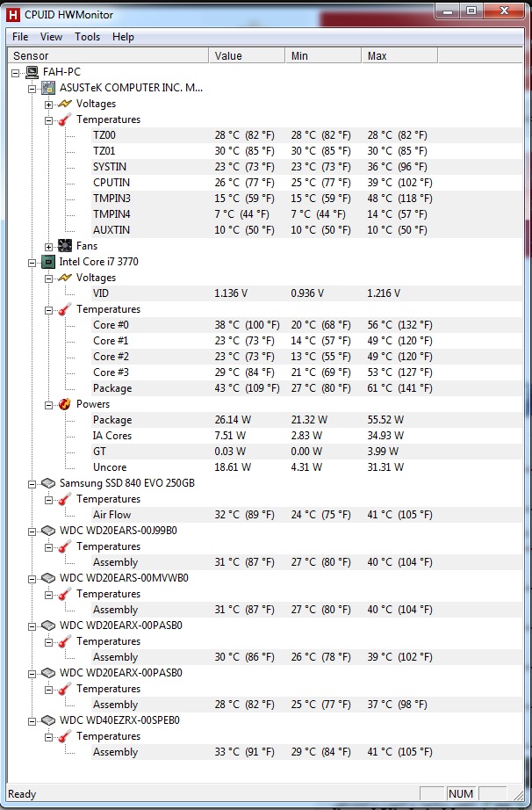
Task: Click the WD20EARS-00MVWB0 drive icon
Action: point(48,578)
